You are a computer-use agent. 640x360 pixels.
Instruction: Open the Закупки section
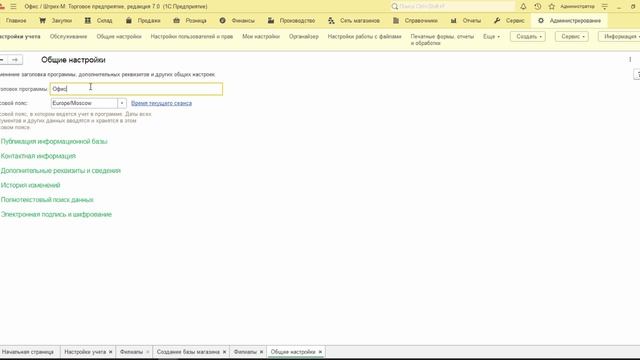tap(56, 20)
